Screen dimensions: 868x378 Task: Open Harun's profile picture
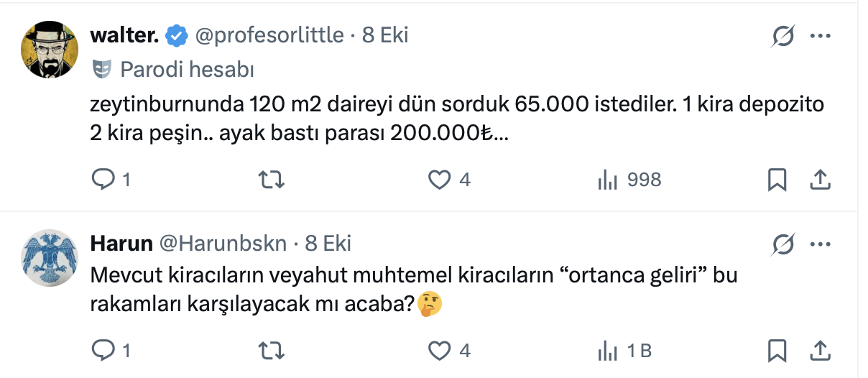point(47,257)
